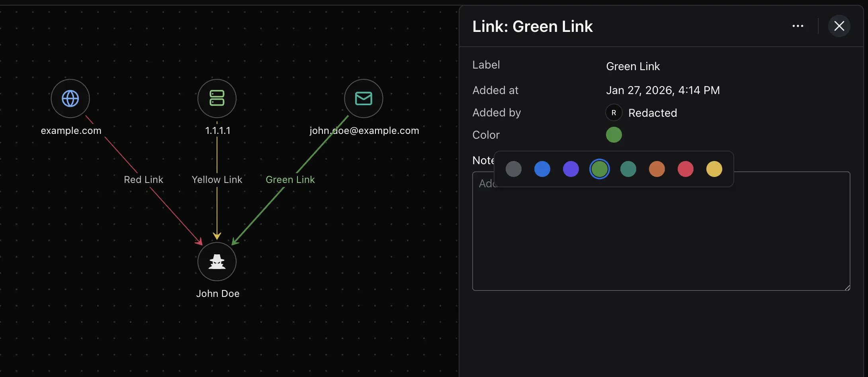This screenshot has width=868, height=377.
Task: Select the John Doe person node icon
Action: coord(217,262)
